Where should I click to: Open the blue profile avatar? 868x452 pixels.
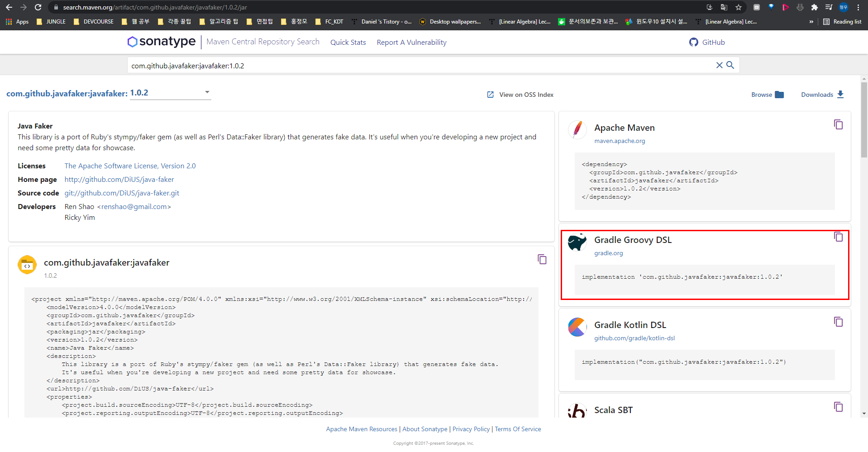pos(844,7)
